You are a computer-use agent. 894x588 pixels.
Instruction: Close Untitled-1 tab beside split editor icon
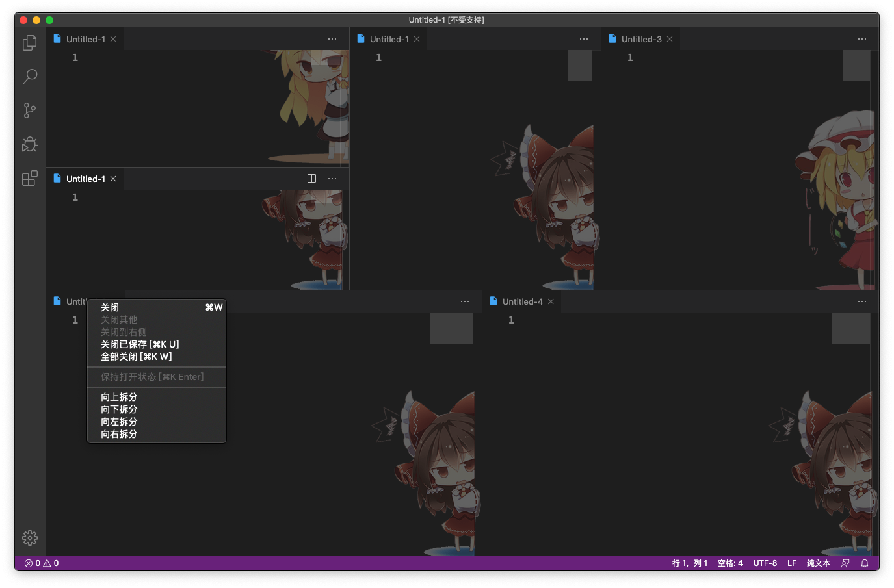(x=113, y=179)
